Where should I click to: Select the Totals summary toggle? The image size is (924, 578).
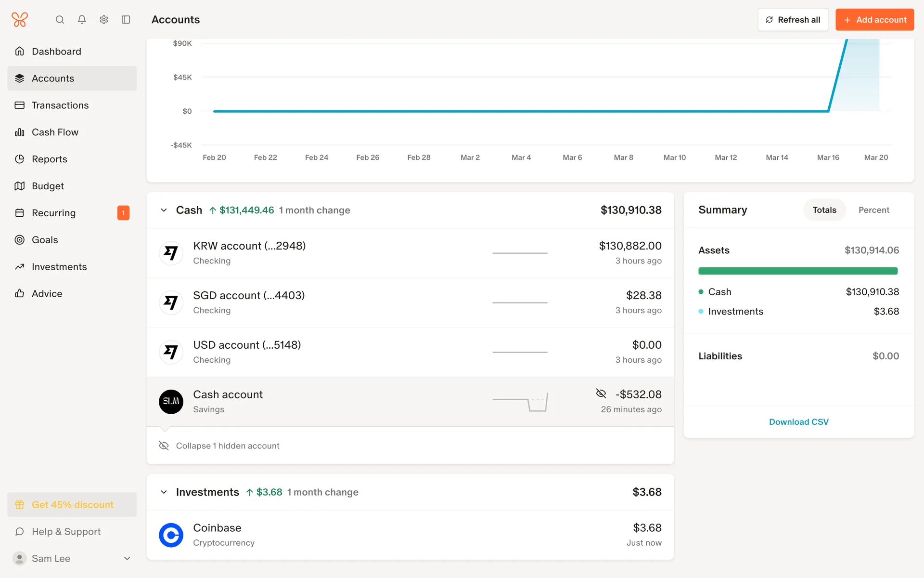tap(824, 210)
